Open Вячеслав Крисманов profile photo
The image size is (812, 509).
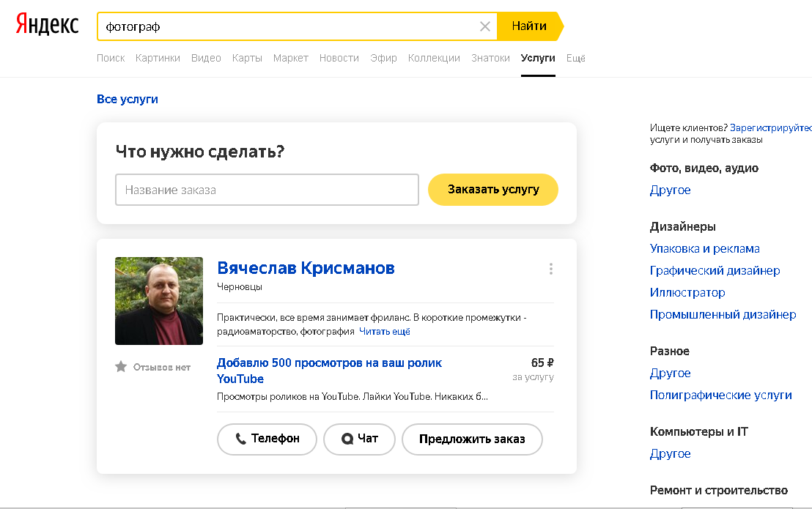tap(159, 301)
